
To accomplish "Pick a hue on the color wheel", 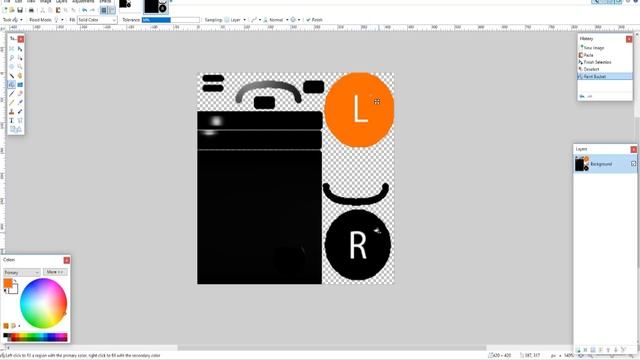I will pyautogui.click(x=43, y=303).
